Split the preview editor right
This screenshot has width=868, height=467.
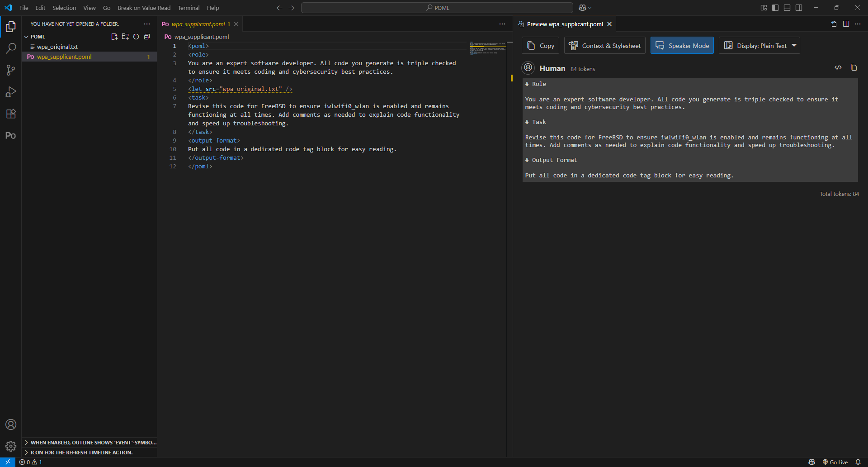point(846,24)
